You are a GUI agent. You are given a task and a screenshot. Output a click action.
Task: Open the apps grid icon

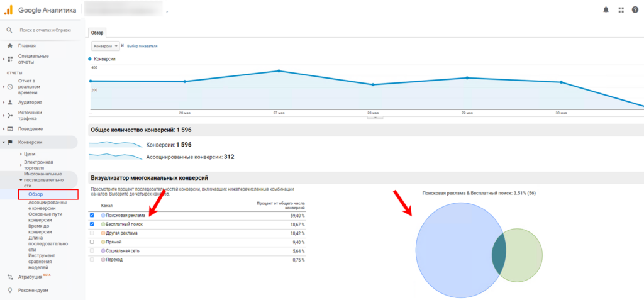click(x=621, y=10)
